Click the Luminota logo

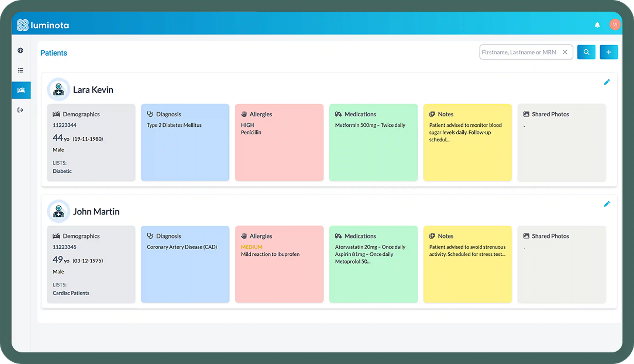point(43,25)
